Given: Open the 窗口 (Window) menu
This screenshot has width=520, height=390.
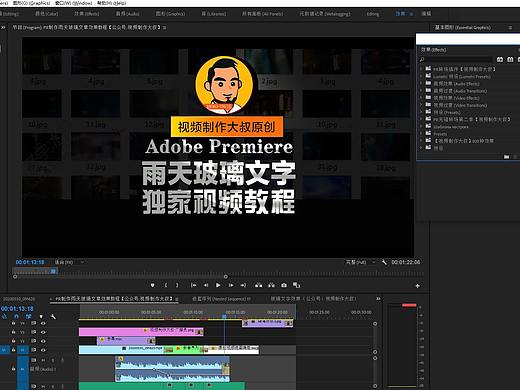Looking at the screenshot, I should [73, 3].
